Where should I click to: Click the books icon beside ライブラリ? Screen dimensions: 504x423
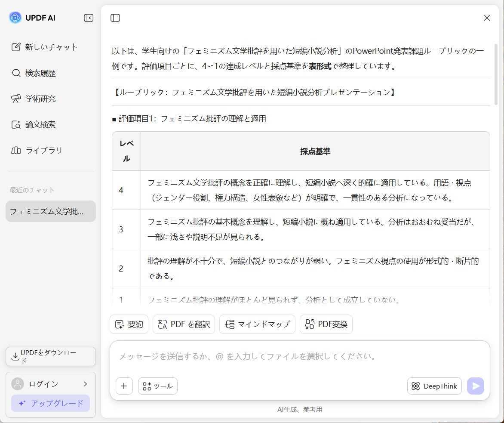coord(16,150)
